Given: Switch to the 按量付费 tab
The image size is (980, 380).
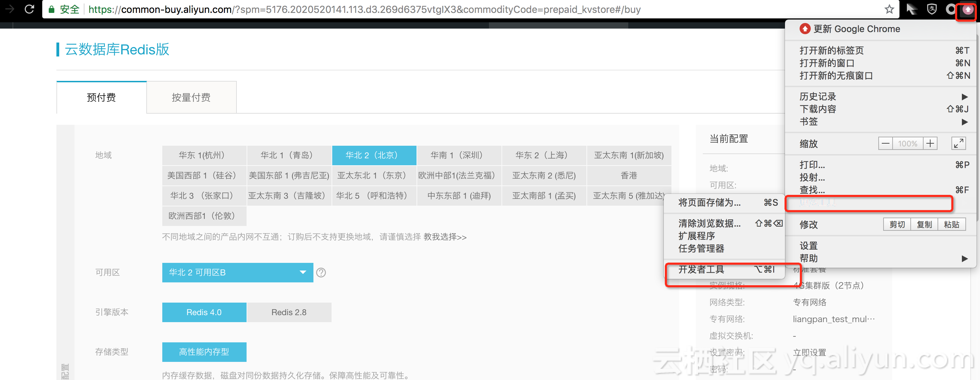Looking at the screenshot, I should (191, 98).
